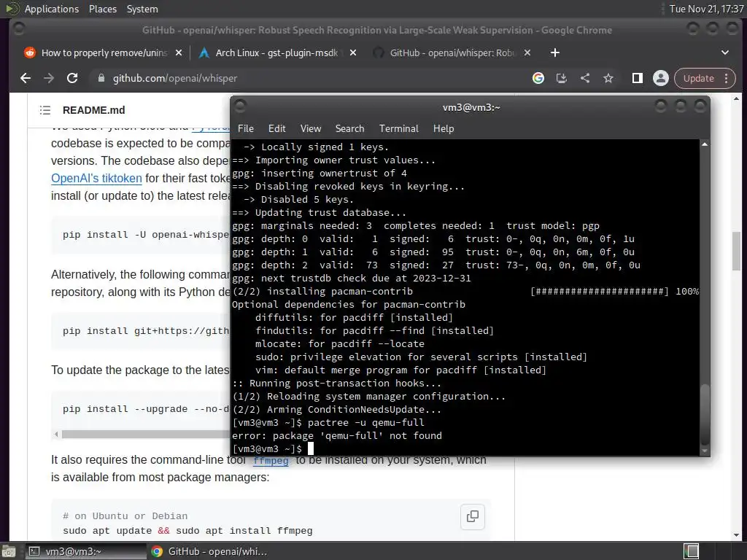Image resolution: width=747 pixels, height=560 pixels.
Task: Click '(2/2) installing pacman-contrib' terminal line
Action: coord(322,291)
